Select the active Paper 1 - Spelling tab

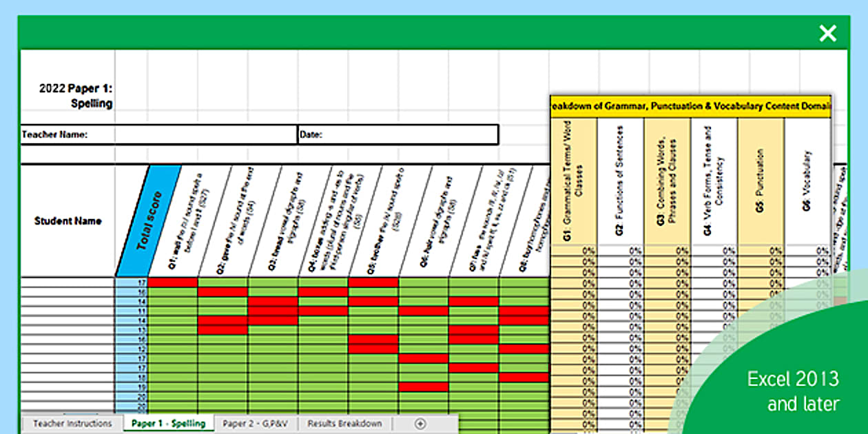pyautogui.click(x=169, y=424)
